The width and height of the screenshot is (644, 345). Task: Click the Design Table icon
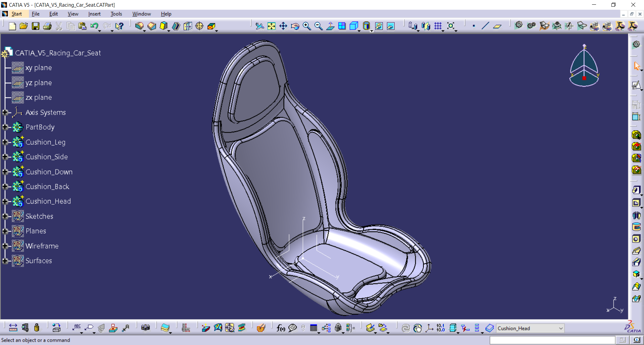pos(314,328)
